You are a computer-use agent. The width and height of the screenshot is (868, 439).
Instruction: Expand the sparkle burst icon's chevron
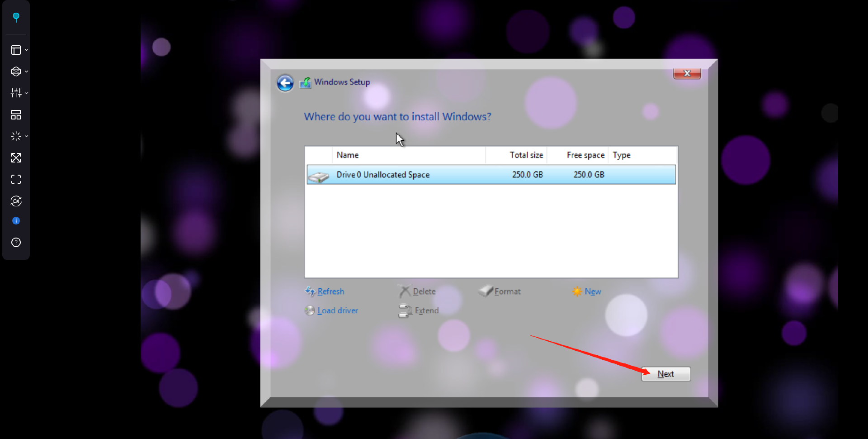(x=27, y=136)
